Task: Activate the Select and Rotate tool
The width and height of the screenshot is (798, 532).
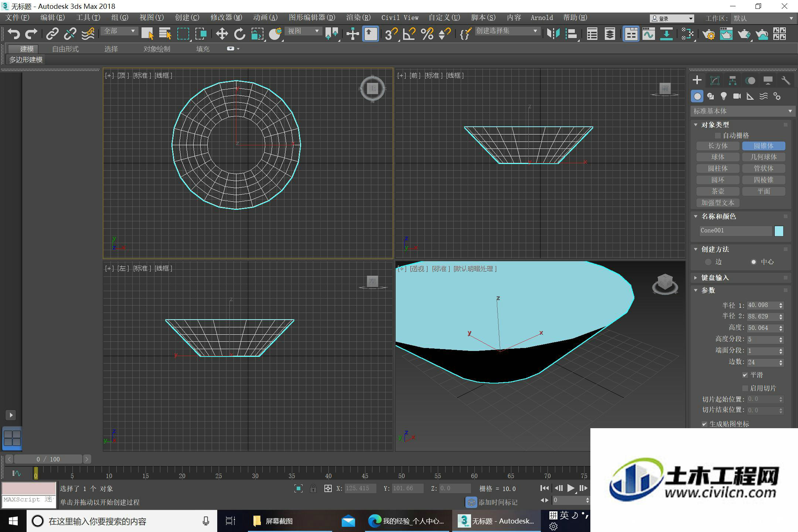Action: (x=239, y=34)
